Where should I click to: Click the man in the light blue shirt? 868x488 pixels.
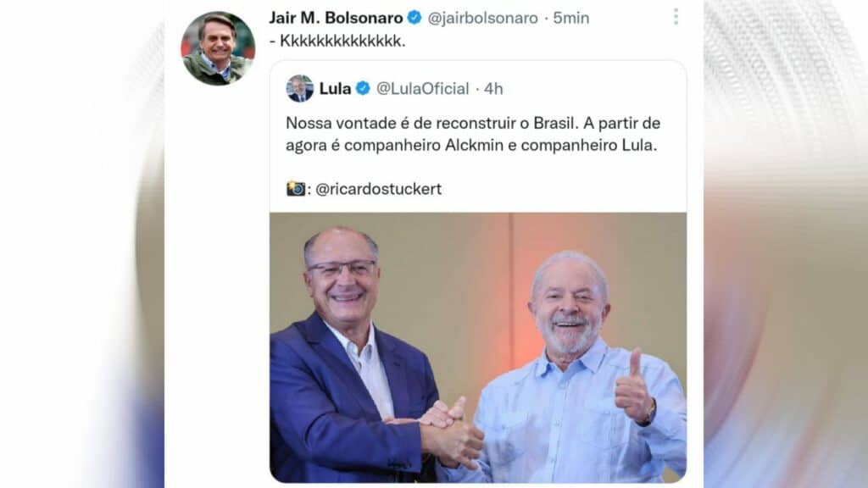578,371
